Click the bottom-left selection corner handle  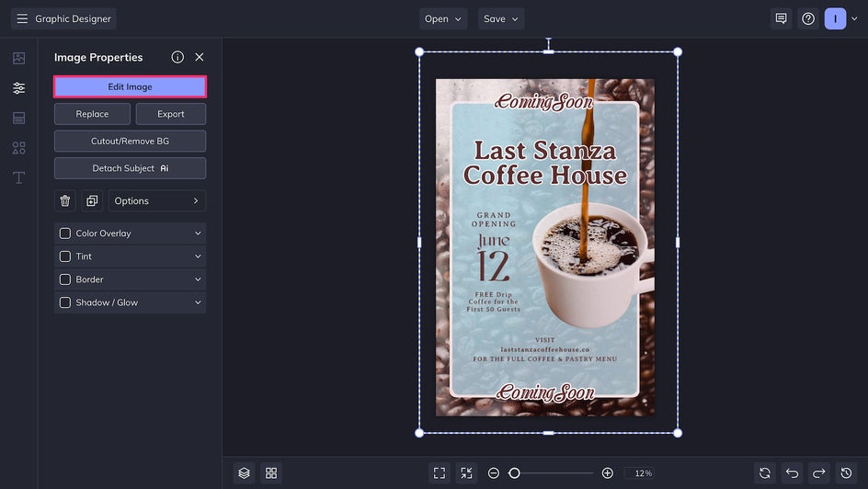click(x=419, y=433)
